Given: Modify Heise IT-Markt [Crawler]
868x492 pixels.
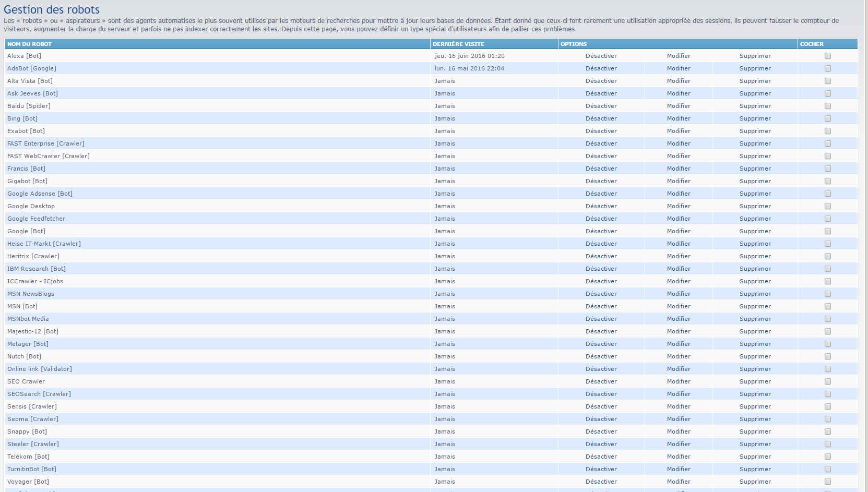Looking at the screenshot, I should pyautogui.click(x=679, y=244).
